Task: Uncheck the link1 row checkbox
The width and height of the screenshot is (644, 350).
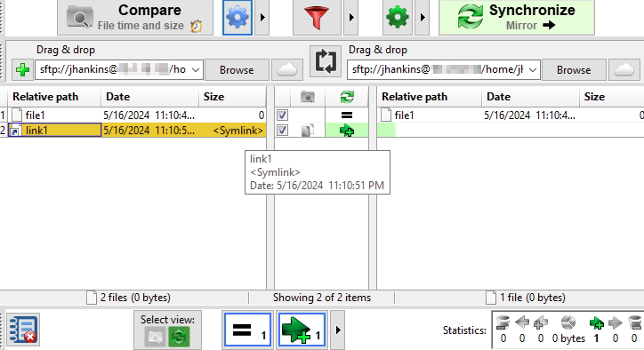Action: coord(282,131)
